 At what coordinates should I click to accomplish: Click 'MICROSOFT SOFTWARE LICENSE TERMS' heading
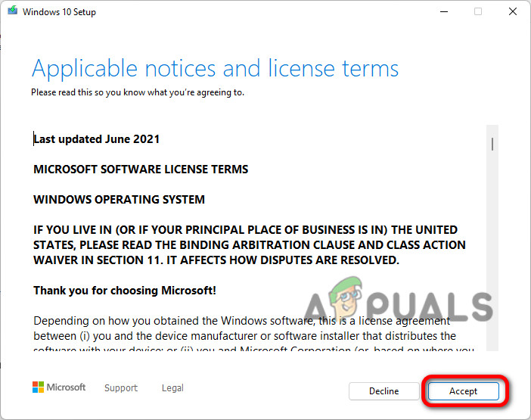141,170
